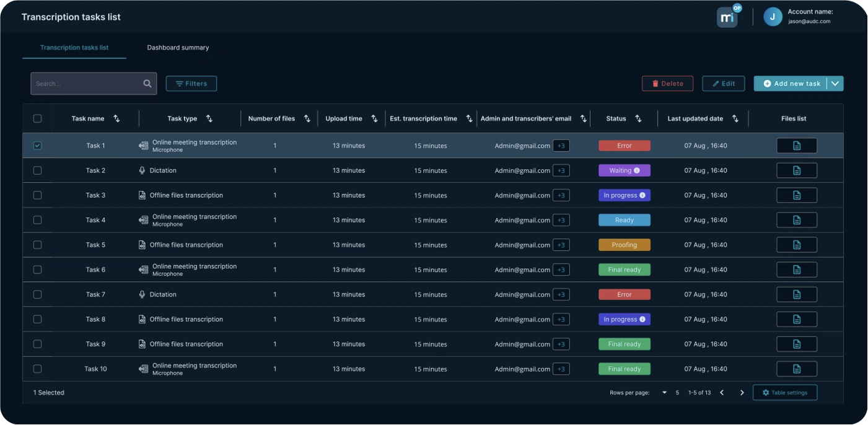Expand the Add new task dropdown arrow
868x425 pixels.
tap(835, 84)
